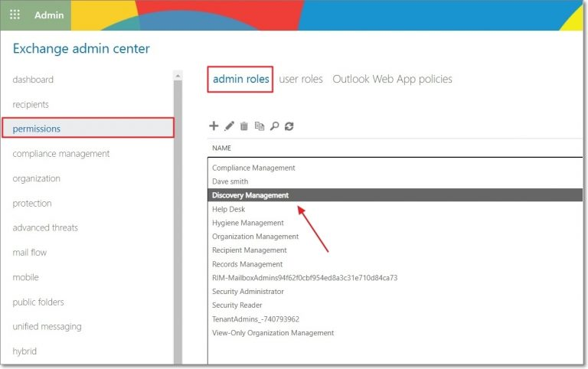This screenshot has height=369, width=588.
Task: Open unified messaging in sidebar
Action: [x=47, y=327]
